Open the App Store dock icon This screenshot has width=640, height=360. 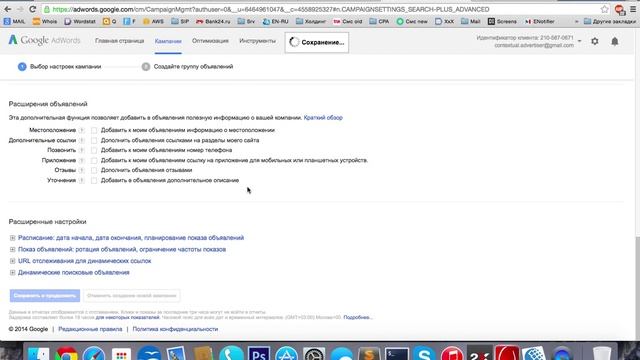pyautogui.click(x=287, y=353)
